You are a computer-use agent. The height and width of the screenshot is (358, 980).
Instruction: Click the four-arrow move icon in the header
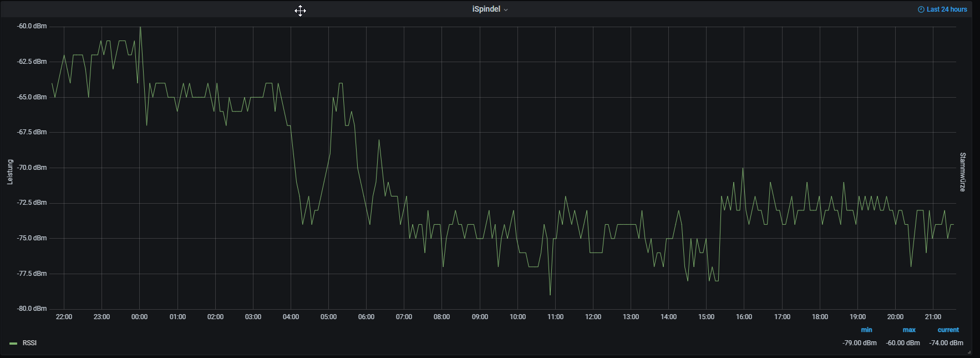coord(300,11)
